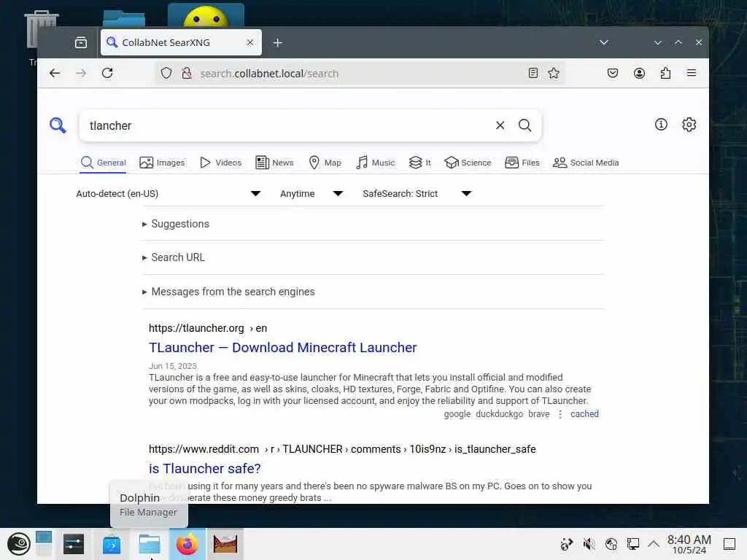Click the address bar URL search.collabnet.local/search
Viewport: 747px width, 560px height.
tap(269, 74)
